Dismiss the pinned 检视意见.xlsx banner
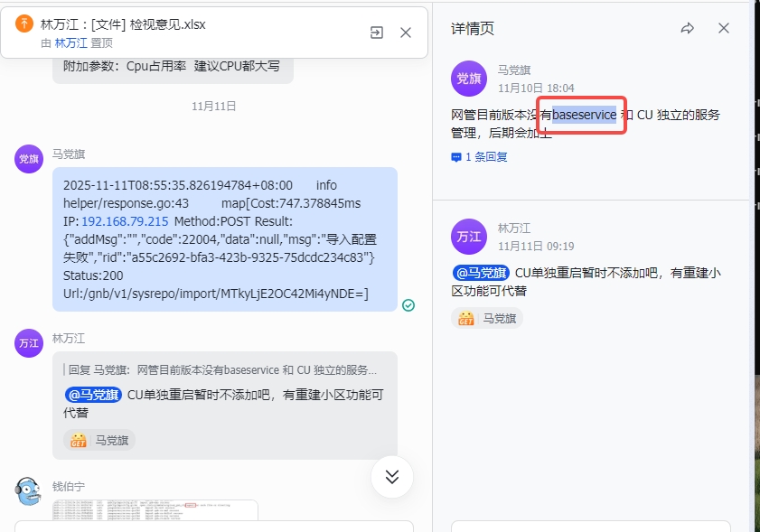This screenshot has height=532, width=760. (406, 33)
